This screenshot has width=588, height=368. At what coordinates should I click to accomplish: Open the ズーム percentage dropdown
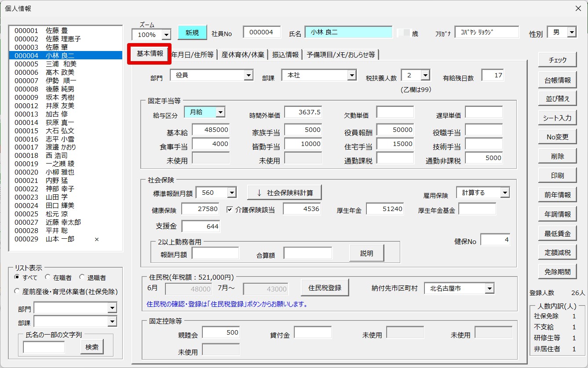pyautogui.click(x=166, y=35)
